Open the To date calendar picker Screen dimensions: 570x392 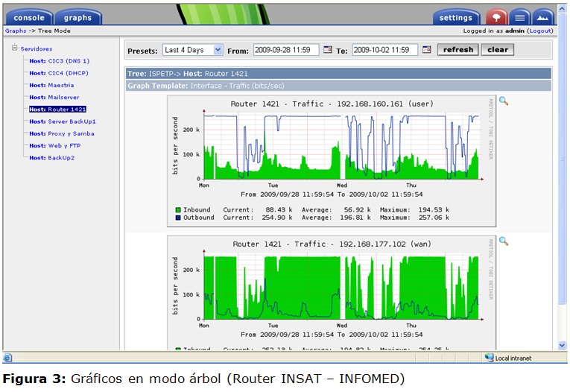[x=426, y=50]
